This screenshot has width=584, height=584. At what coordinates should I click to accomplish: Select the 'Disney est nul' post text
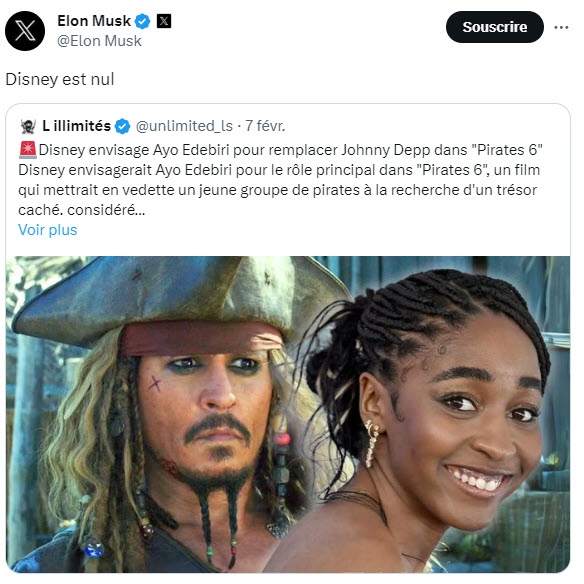tap(60, 79)
